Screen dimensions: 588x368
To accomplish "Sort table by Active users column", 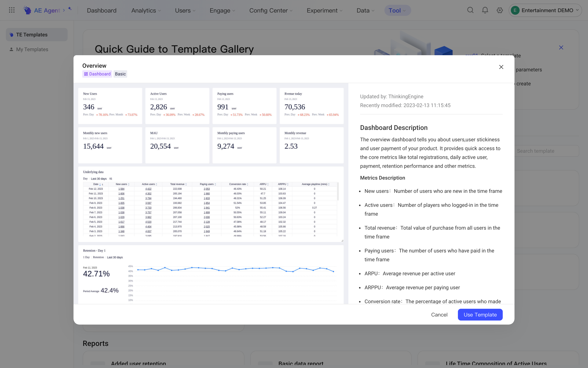I will point(156,185).
